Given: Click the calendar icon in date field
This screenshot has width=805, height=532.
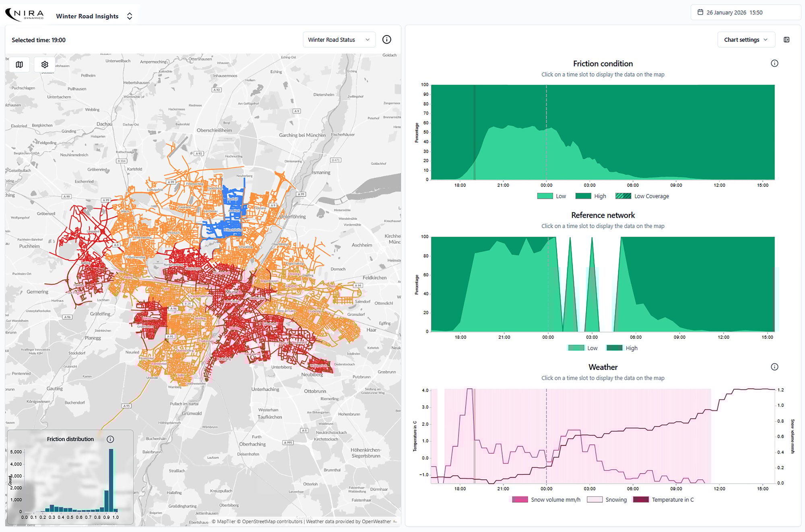Looking at the screenshot, I should pos(700,12).
